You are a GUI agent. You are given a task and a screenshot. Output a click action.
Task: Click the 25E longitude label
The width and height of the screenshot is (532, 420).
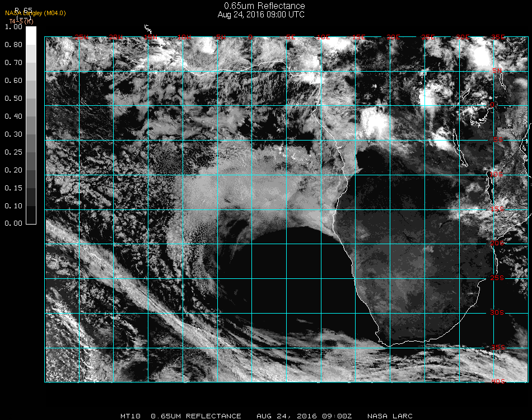428,37
